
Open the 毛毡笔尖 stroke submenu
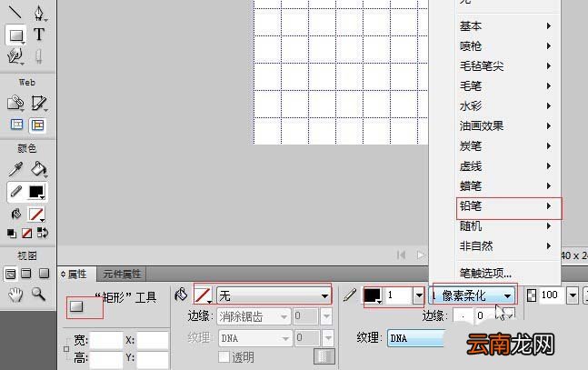click(x=508, y=66)
